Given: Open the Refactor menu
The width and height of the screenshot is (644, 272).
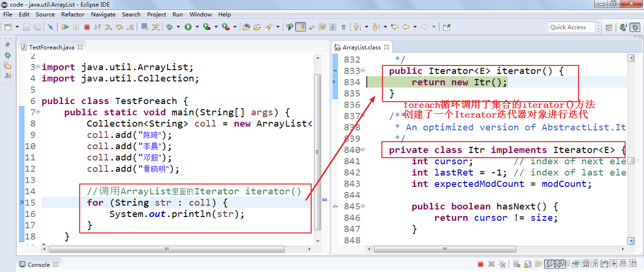Looking at the screenshot, I should tap(73, 15).
